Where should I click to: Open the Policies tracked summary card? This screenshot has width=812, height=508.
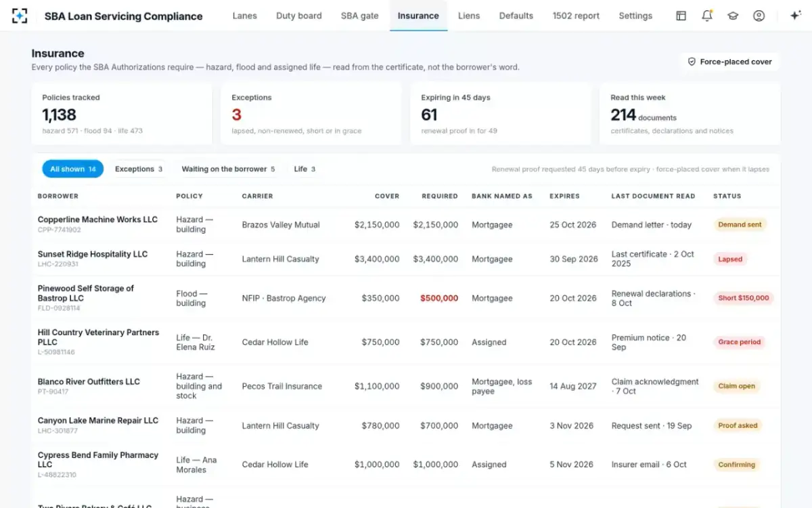coord(122,114)
